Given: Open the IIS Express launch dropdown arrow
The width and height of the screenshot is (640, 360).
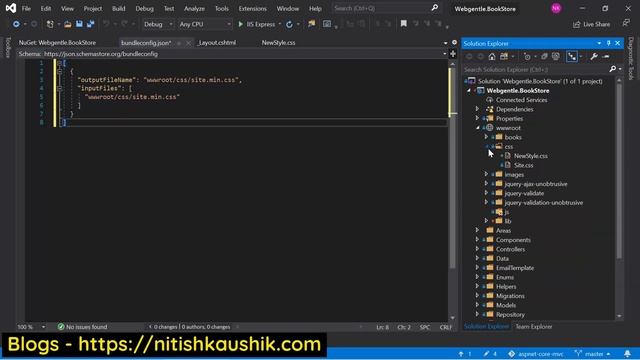Looking at the screenshot, I should 280,24.
